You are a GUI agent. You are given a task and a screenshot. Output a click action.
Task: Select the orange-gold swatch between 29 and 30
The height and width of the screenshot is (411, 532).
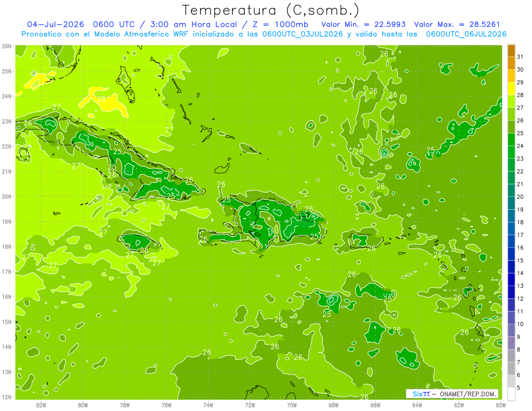(511, 76)
